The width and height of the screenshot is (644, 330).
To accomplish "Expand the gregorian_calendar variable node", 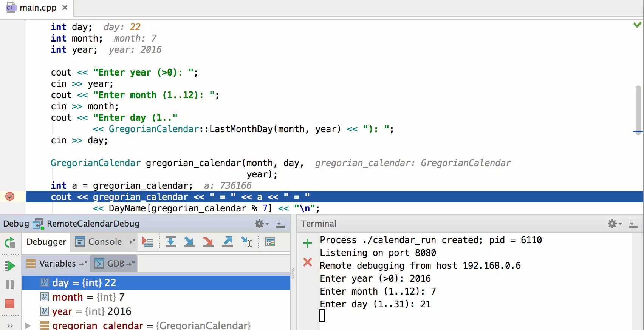I will tap(28, 325).
